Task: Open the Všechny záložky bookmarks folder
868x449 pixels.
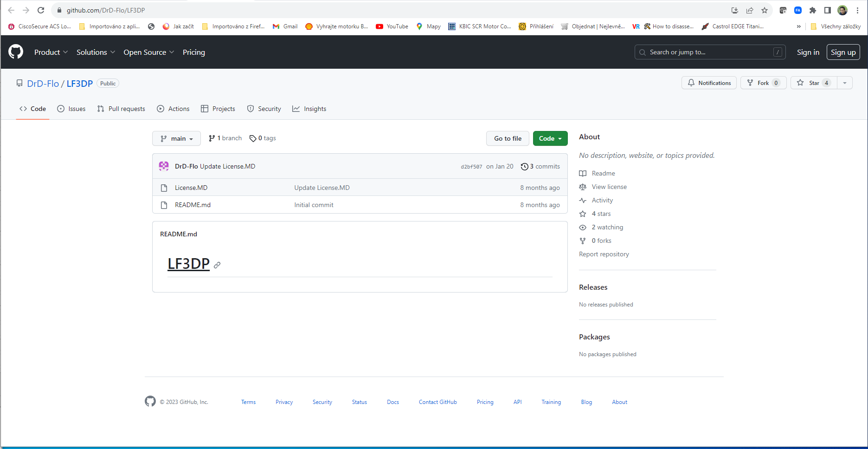Action: coord(836,26)
